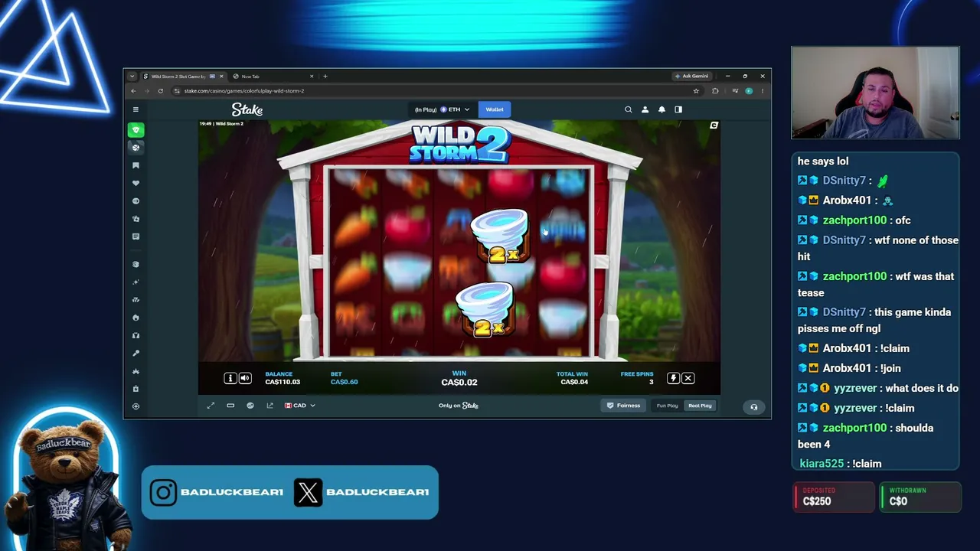The width and height of the screenshot is (980, 551).
Task: Switch to theatre mode
Action: coord(230,406)
